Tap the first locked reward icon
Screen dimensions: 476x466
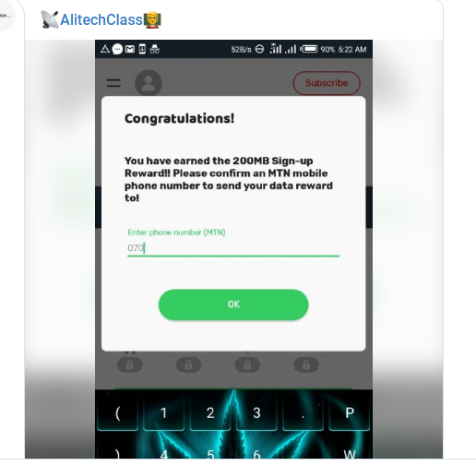click(130, 364)
